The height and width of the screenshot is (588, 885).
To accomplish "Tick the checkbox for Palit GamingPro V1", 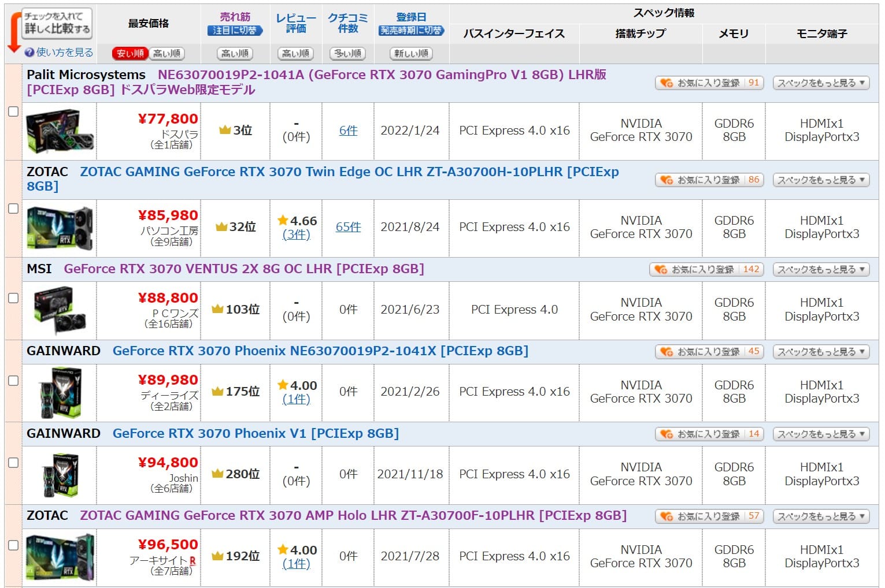I will pos(13,111).
